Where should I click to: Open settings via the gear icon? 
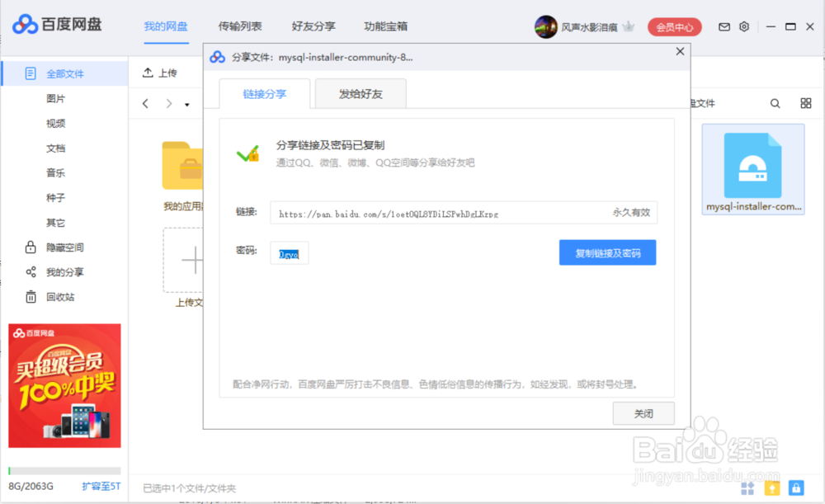tap(743, 26)
